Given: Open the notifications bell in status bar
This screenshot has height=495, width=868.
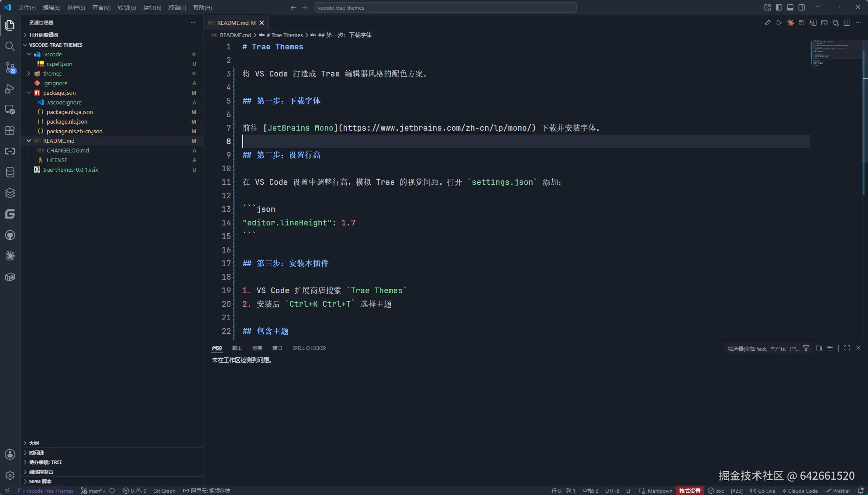Looking at the screenshot, I should click(x=861, y=491).
